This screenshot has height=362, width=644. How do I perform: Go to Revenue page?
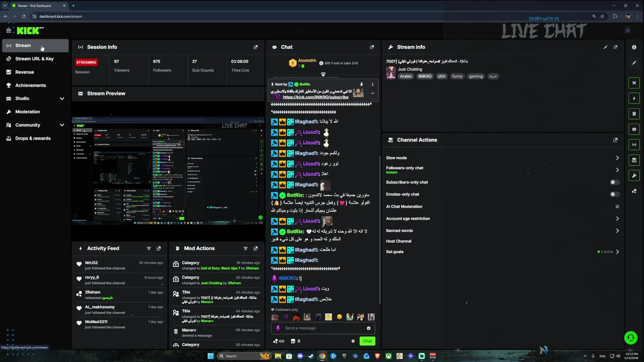point(35,72)
